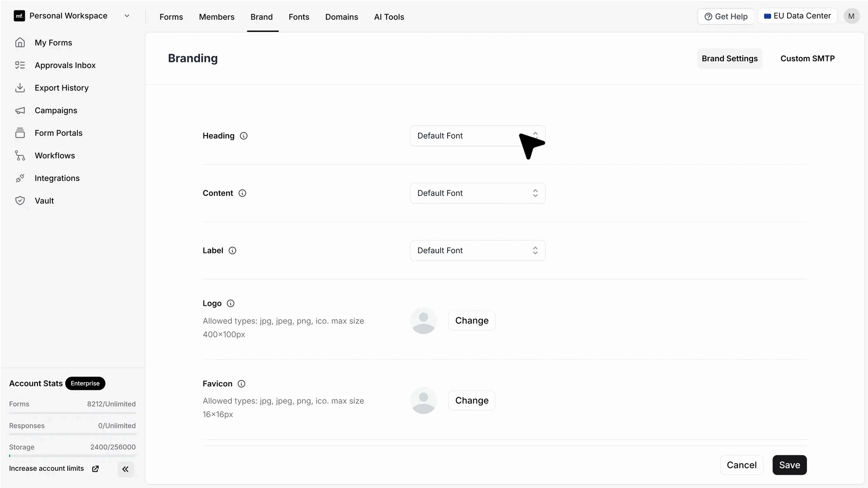
Task: Switch to the Members tab
Action: click(x=217, y=17)
